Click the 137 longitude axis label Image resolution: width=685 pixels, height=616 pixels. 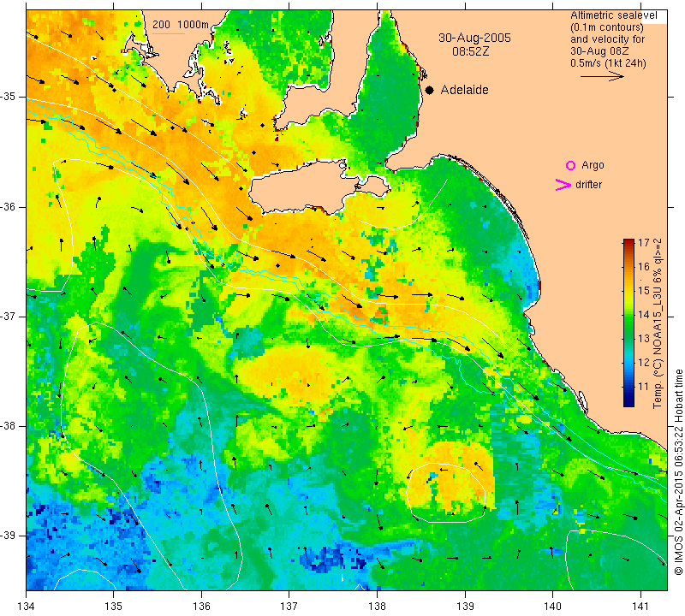[x=289, y=607]
